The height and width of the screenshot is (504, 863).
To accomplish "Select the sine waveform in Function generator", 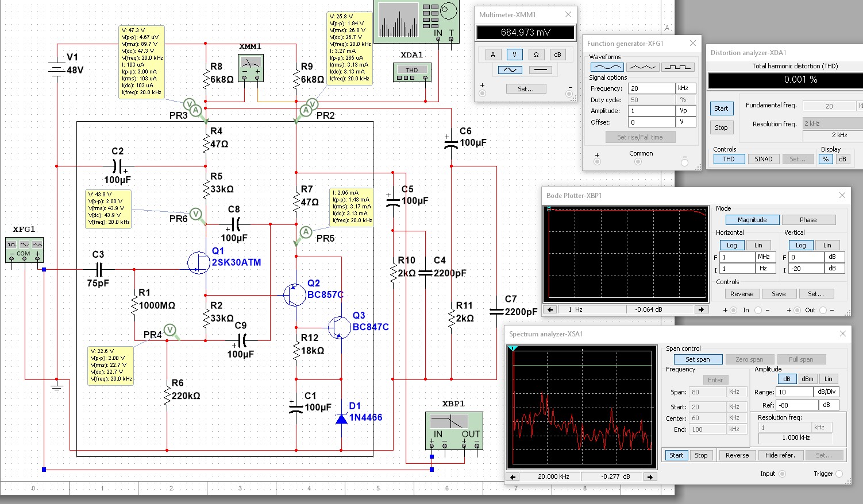I will point(606,67).
